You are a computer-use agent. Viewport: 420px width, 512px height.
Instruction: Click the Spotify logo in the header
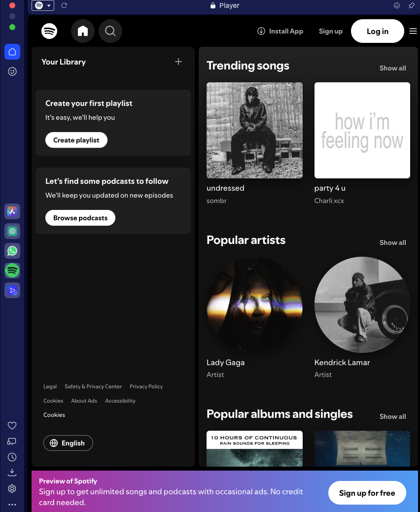tap(49, 31)
